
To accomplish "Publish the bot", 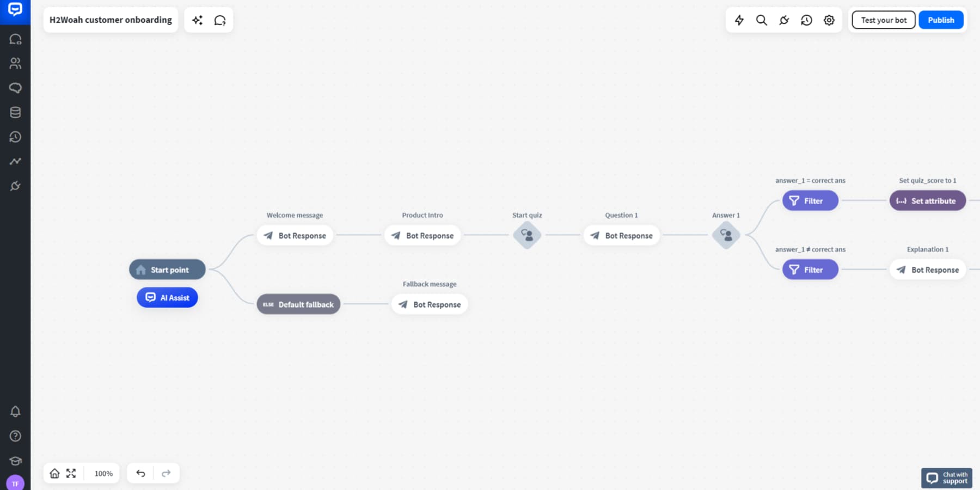I will (941, 20).
